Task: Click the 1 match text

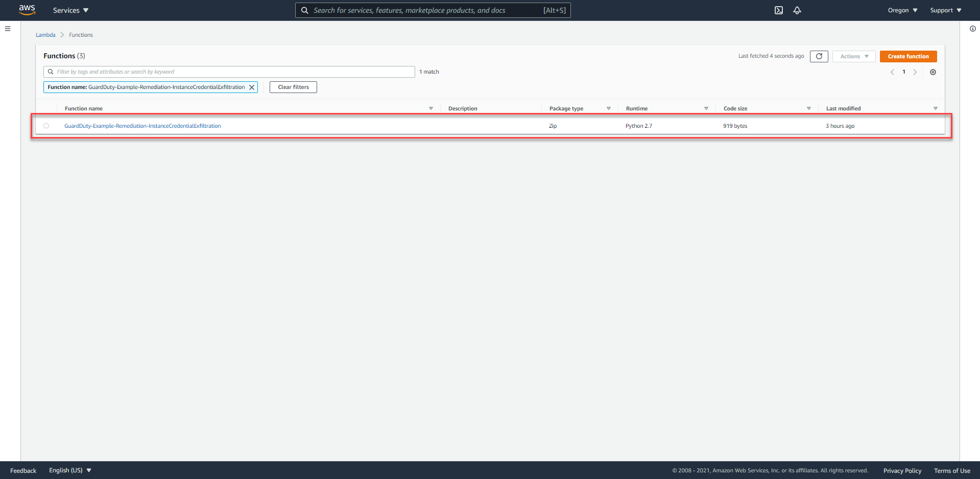Action: [x=429, y=72]
